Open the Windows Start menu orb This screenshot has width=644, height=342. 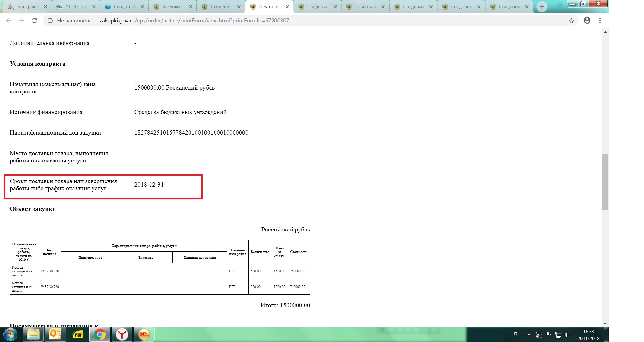[10, 334]
